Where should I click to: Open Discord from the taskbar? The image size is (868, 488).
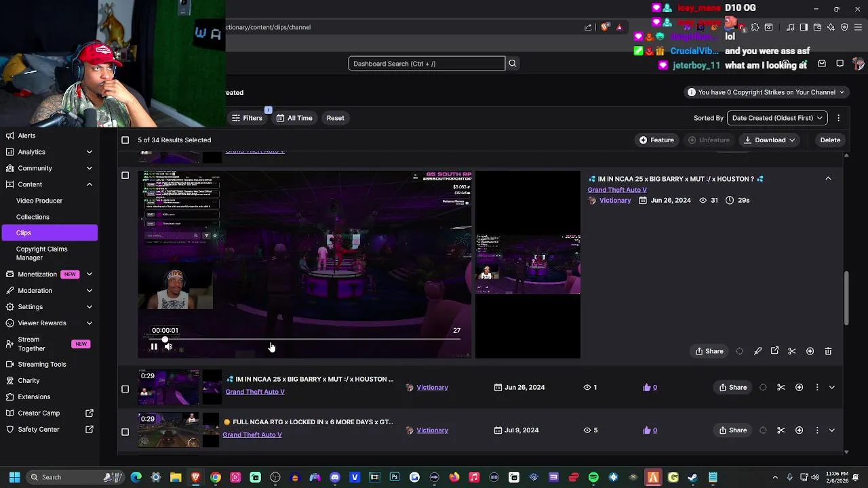334,477
